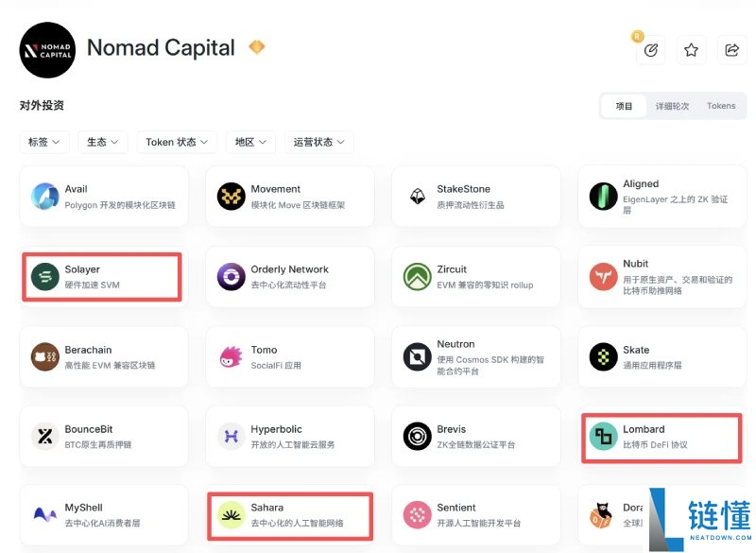This screenshot has width=756, height=553.
Task: Click the Aligned green logo
Action: (x=603, y=197)
